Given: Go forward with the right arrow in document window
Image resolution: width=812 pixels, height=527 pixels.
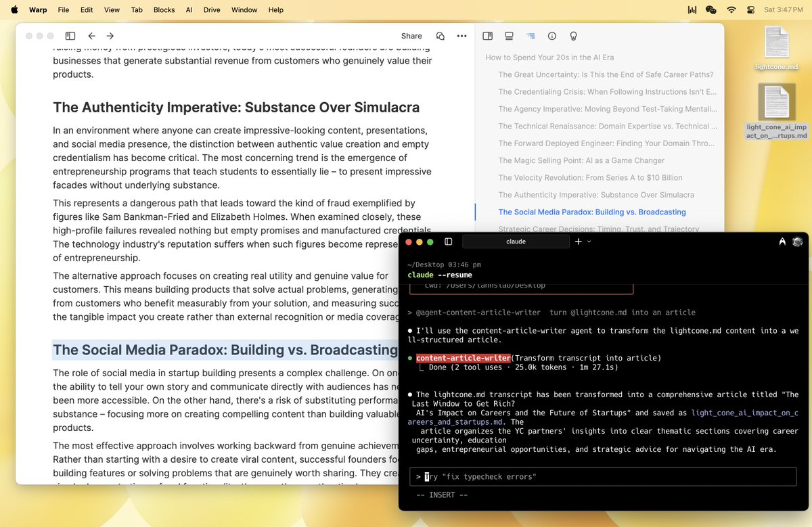Looking at the screenshot, I should (110, 36).
